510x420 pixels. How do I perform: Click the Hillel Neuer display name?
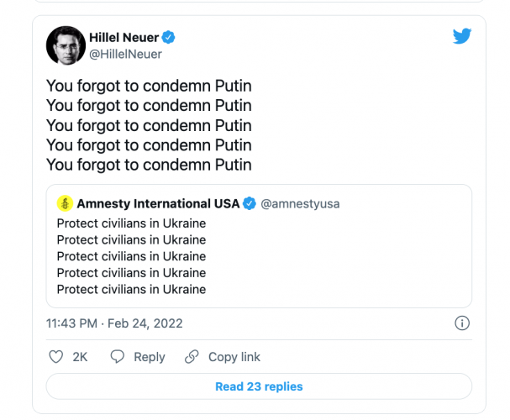coord(124,38)
